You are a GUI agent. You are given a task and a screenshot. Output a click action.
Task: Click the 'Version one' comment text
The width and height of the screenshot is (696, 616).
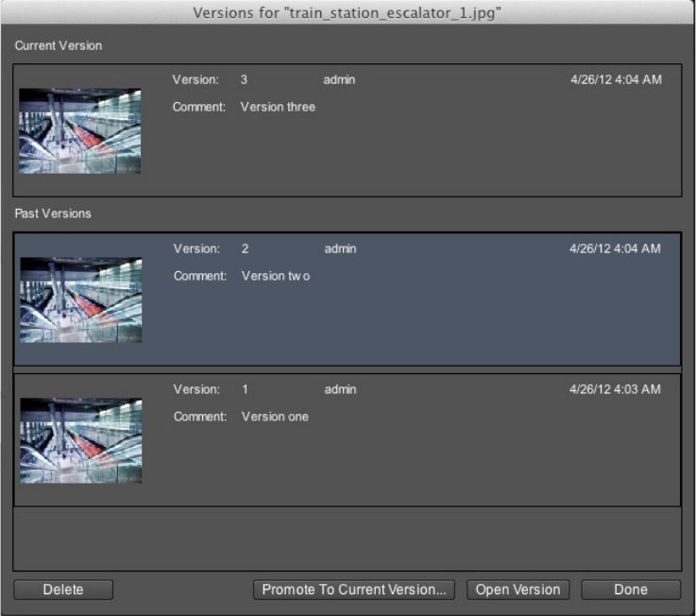pos(275,417)
